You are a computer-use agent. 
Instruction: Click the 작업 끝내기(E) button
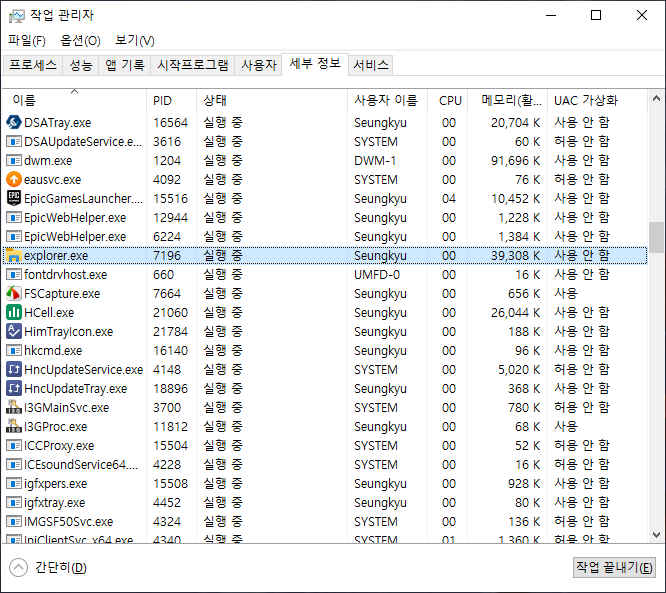(614, 568)
